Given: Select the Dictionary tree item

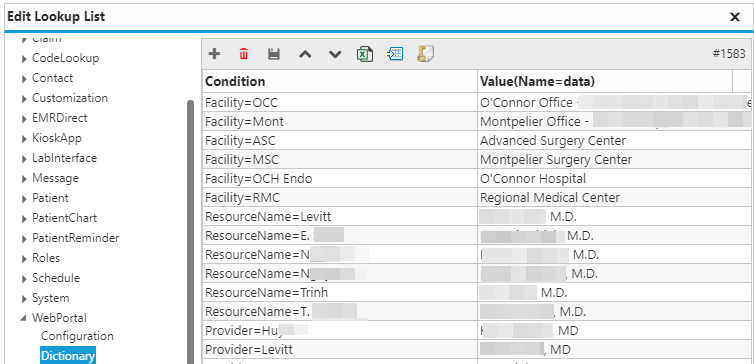Looking at the screenshot, I should [x=68, y=355].
